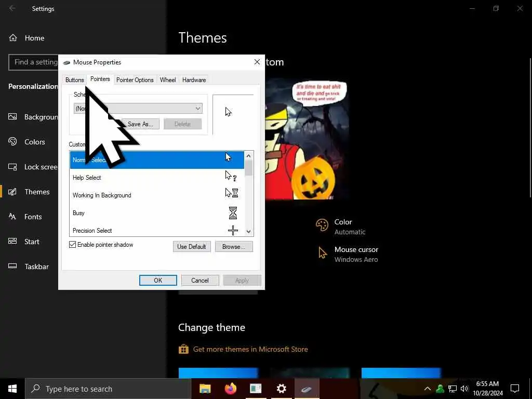
Task: Show hidden system tray icons
Action: [x=428, y=389]
